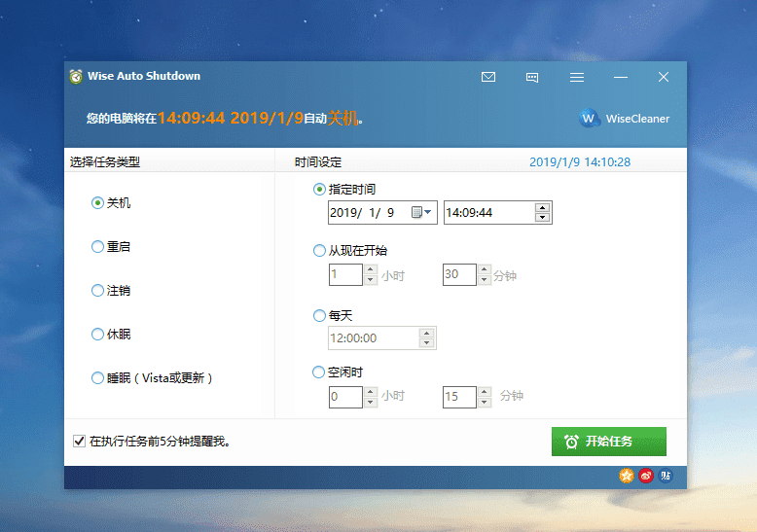757x532 pixels.
Task: Open the hamburger menu in title bar
Action: tap(577, 77)
